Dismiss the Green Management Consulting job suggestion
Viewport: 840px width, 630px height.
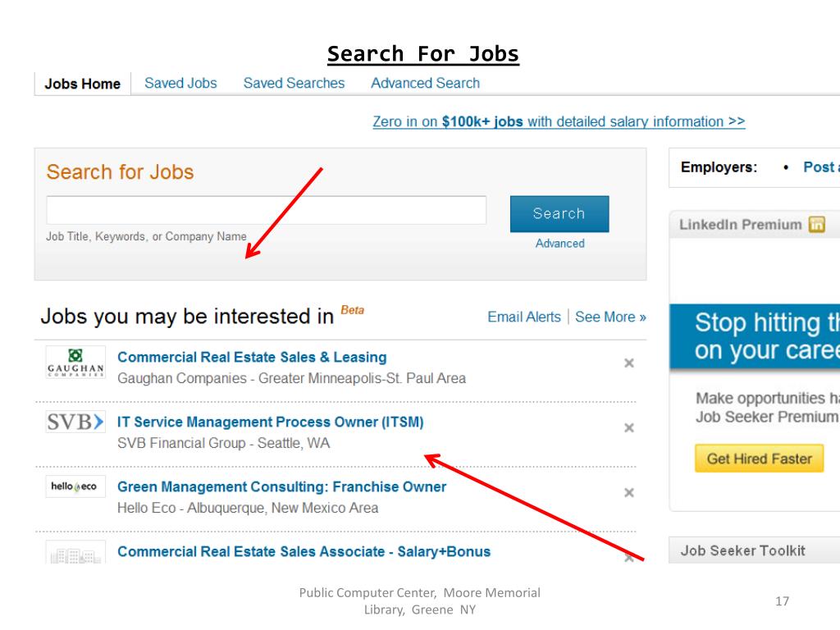pos(629,493)
